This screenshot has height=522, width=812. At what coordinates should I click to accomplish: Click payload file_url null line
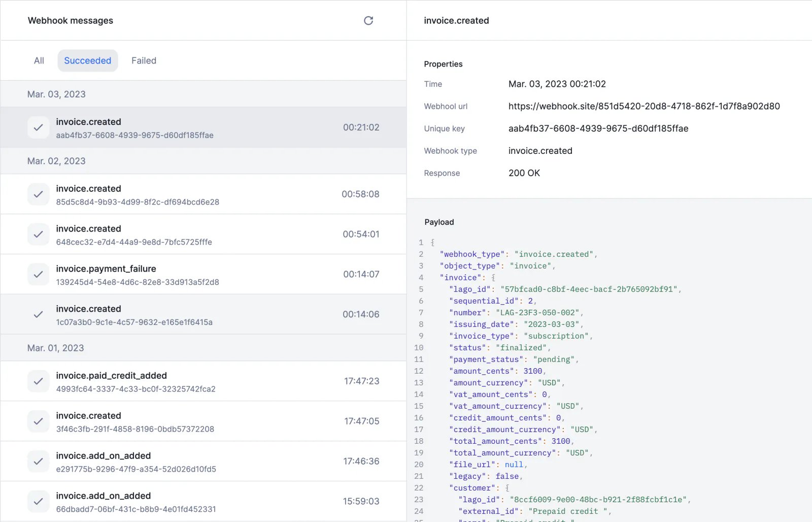click(x=488, y=464)
